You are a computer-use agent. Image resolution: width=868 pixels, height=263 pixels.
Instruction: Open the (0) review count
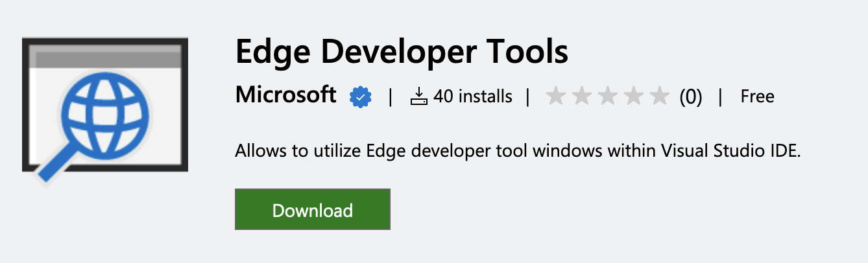(x=691, y=97)
